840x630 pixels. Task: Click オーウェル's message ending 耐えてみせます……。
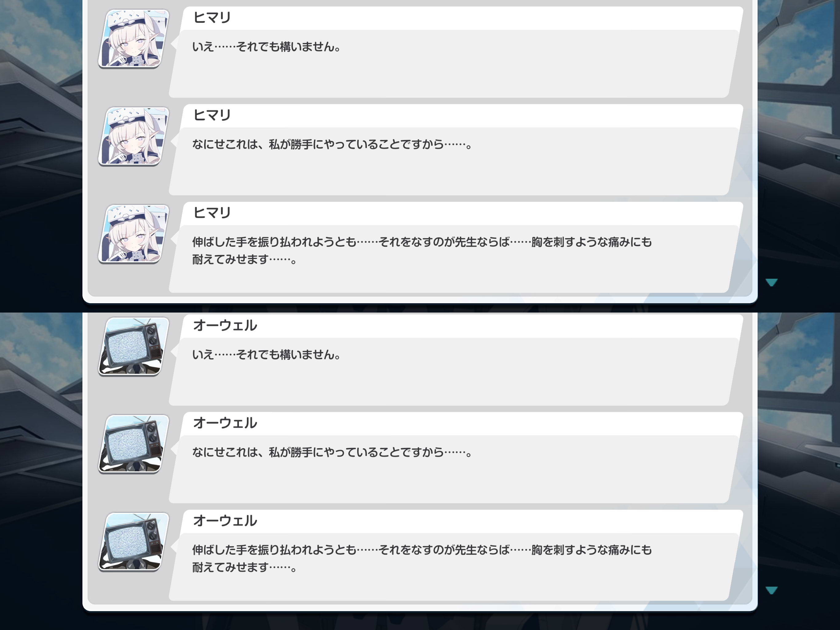422,559
